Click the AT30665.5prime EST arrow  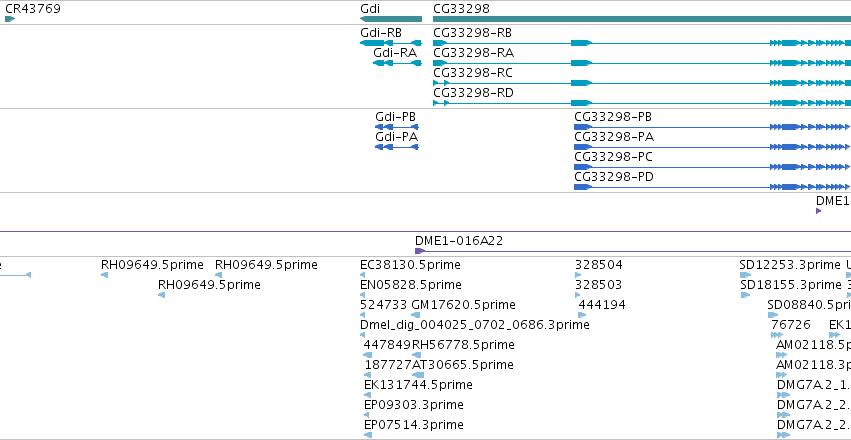tap(418, 375)
